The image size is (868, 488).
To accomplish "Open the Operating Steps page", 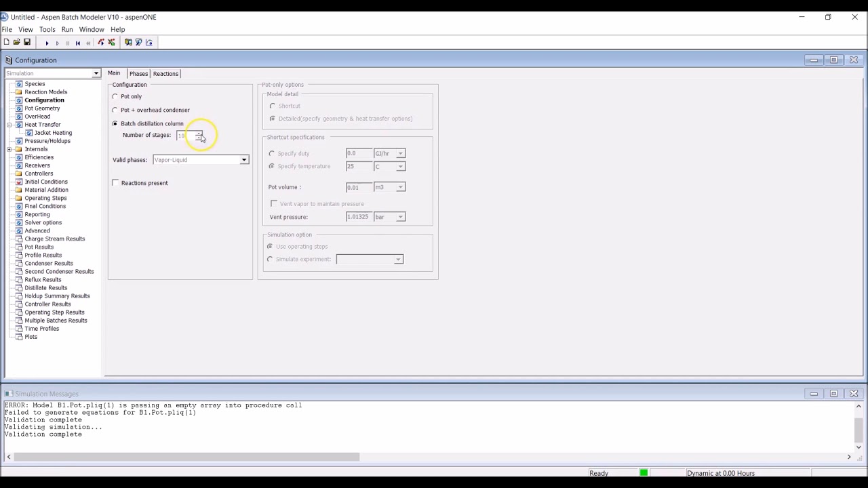I will point(45,198).
